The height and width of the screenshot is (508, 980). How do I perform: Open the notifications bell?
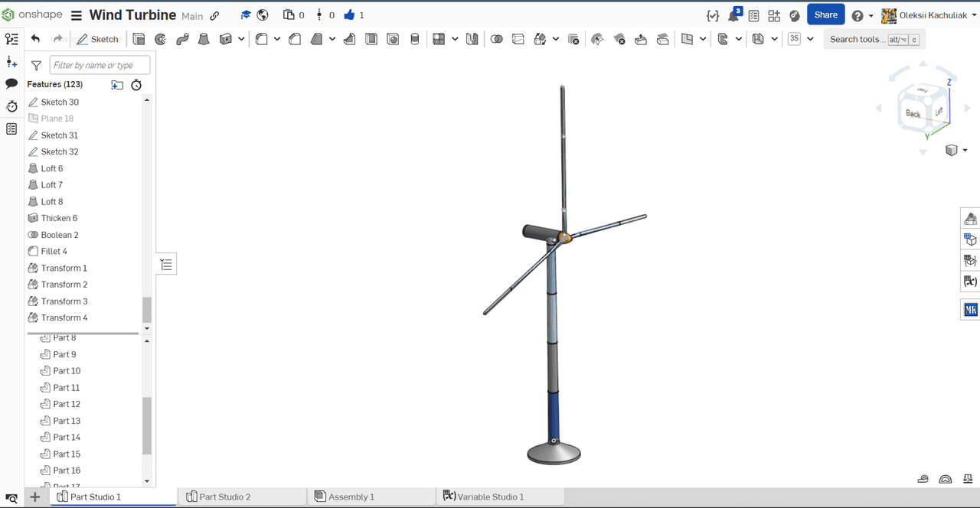pos(733,15)
